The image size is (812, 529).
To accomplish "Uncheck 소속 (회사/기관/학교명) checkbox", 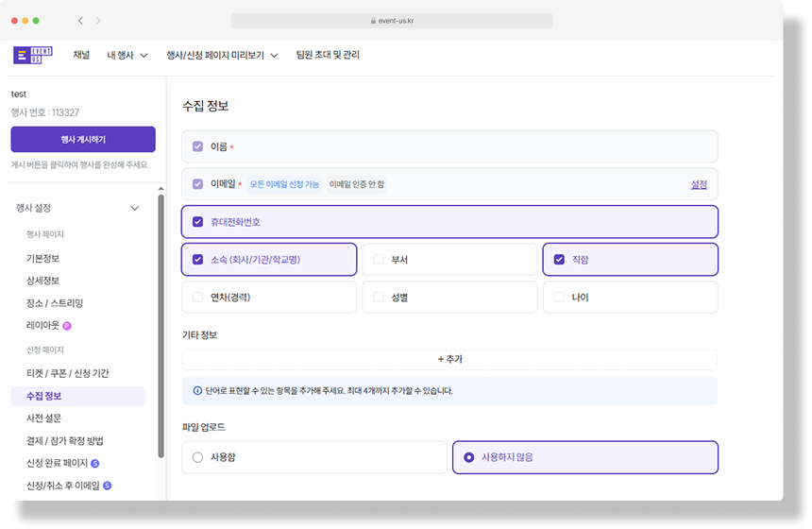I will pyautogui.click(x=197, y=259).
